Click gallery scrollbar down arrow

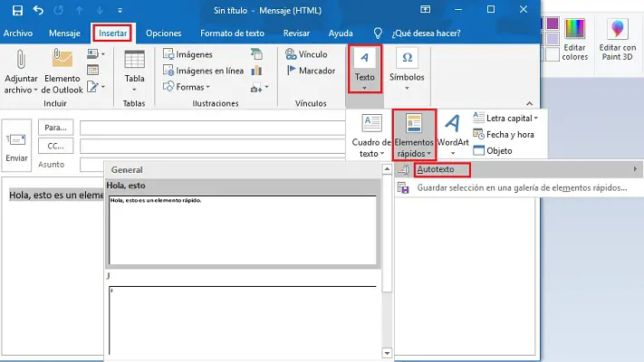pyautogui.click(x=387, y=353)
